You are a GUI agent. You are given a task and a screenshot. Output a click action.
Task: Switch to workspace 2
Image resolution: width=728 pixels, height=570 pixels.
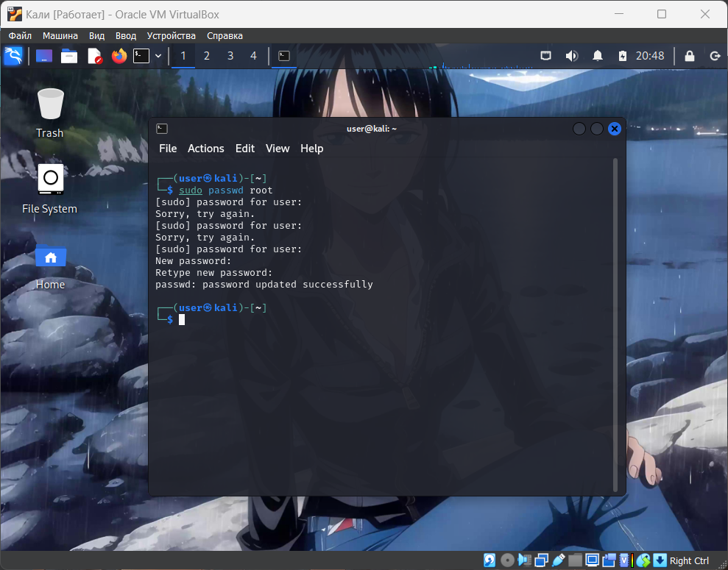[x=207, y=56]
